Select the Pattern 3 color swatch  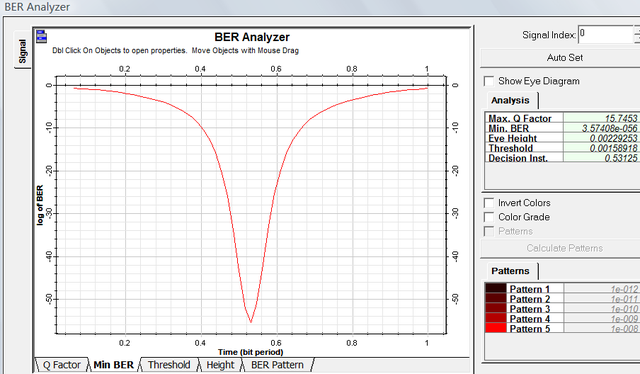[x=496, y=308]
